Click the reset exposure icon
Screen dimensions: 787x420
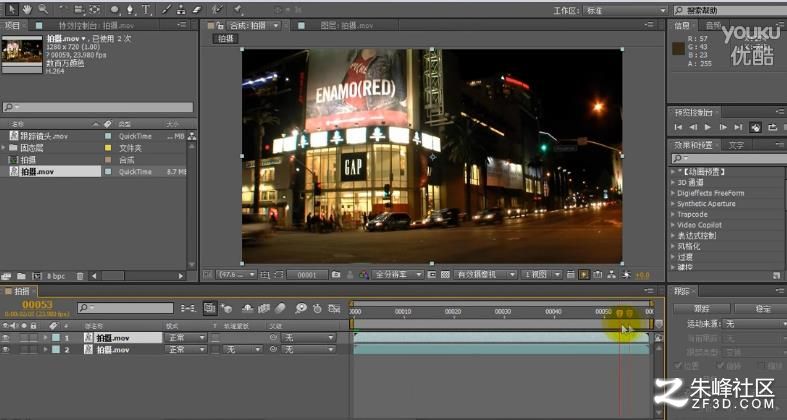coord(626,274)
